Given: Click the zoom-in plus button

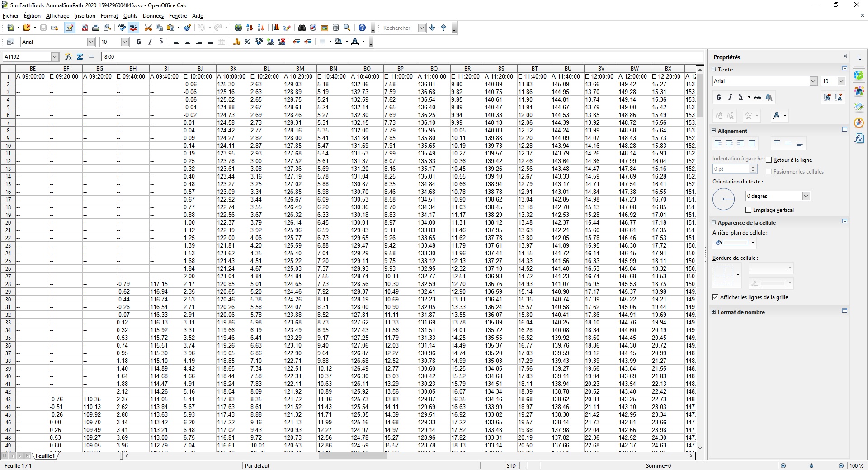Looking at the screenshot, I should pyautogui.click(x=840, y=465).
